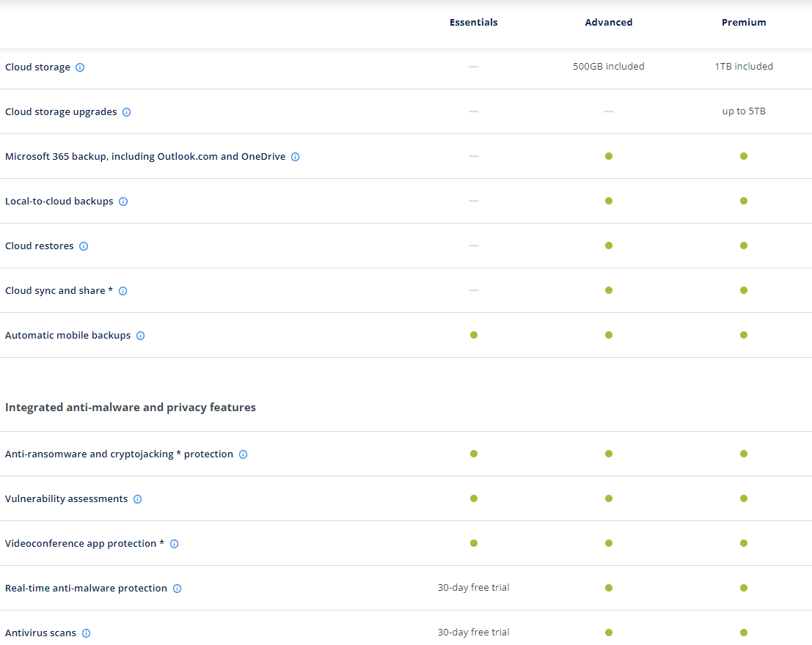Image resolution: width=812 pixels, height=645 pixels.
Task: Click the up to 5TB upgrade text
Action: point(743,111)
